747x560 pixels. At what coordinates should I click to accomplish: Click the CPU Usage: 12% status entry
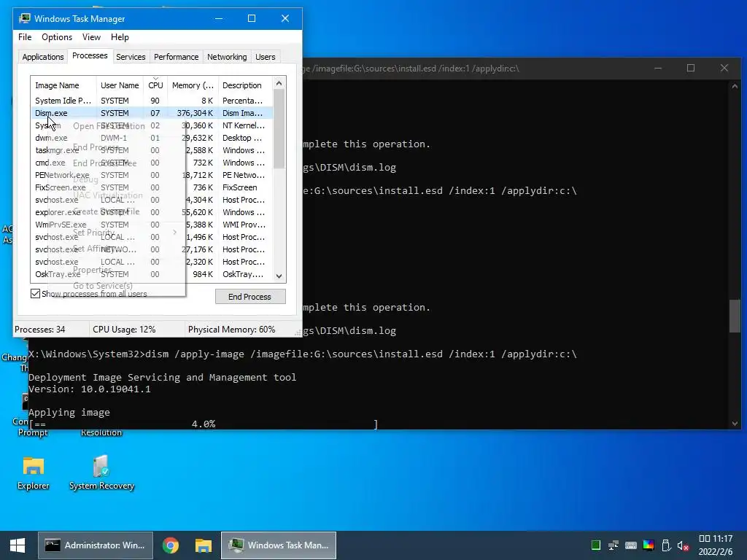click(x=124, y=330)
